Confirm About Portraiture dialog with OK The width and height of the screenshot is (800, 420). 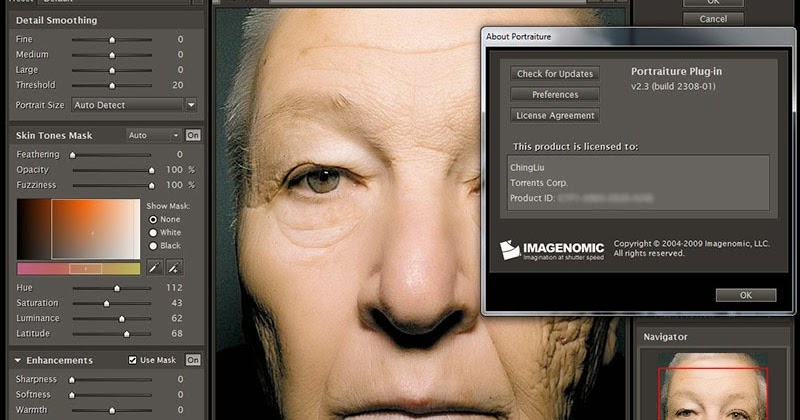click(x=746, y=295)
